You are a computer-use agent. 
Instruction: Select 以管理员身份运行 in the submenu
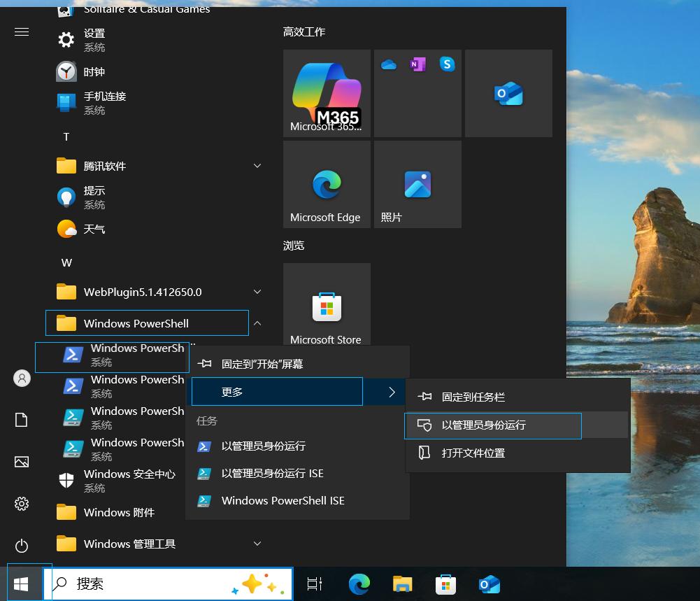tap(493, 426)
